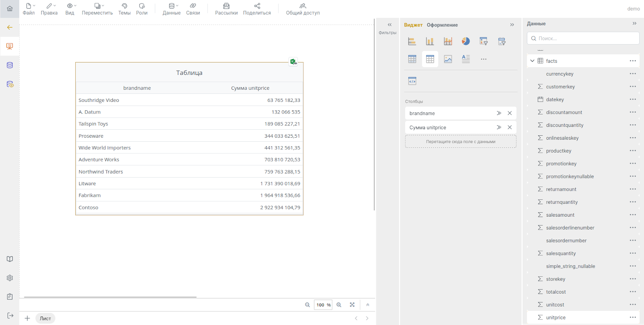Select the HTML code widget
This screenshot has width=644, height=325.
click(x=412, y=81)
